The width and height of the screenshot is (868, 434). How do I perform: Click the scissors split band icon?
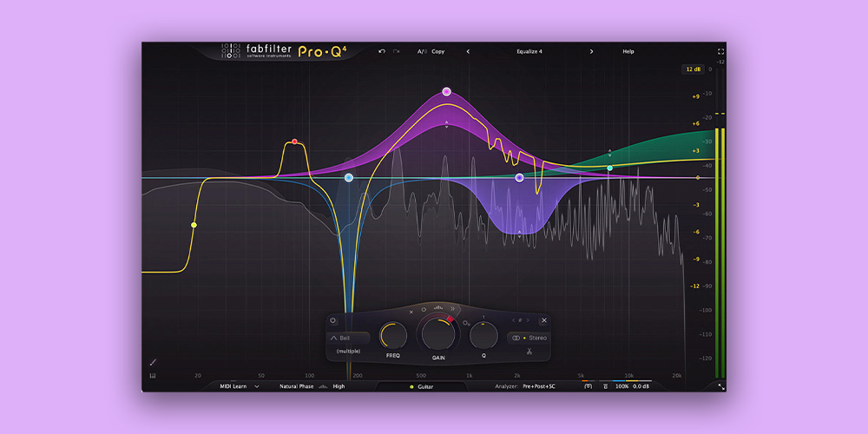529,352
